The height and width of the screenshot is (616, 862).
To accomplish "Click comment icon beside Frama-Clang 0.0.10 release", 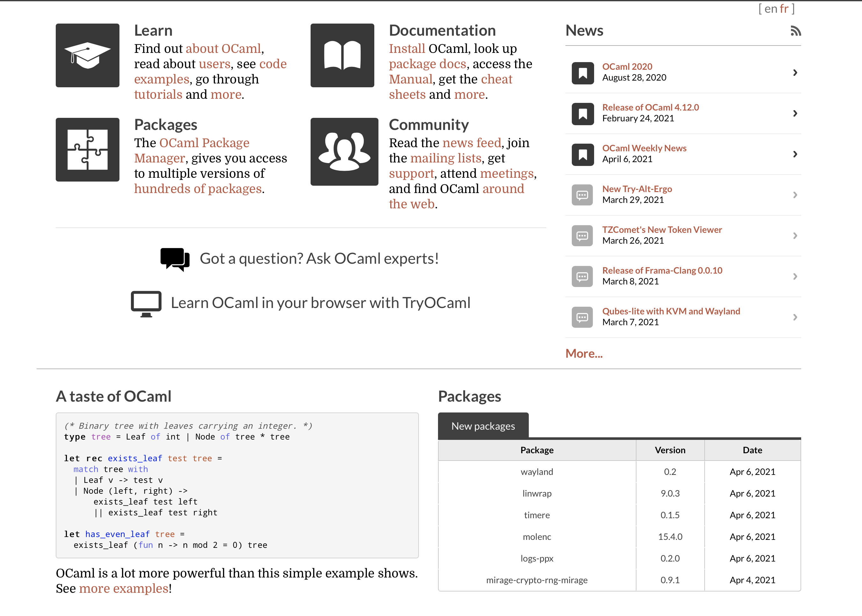I will click(x=582, y=276).
